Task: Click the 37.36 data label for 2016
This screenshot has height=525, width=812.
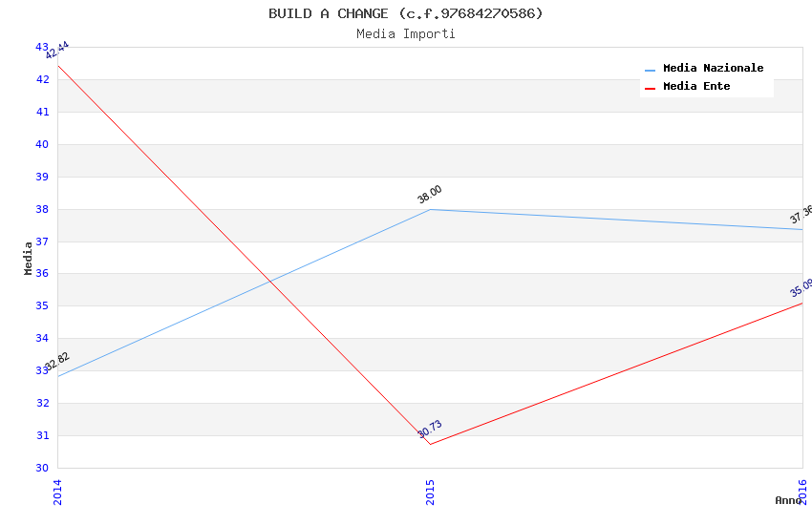Action: pyautogui.click(x=801, y=214)
